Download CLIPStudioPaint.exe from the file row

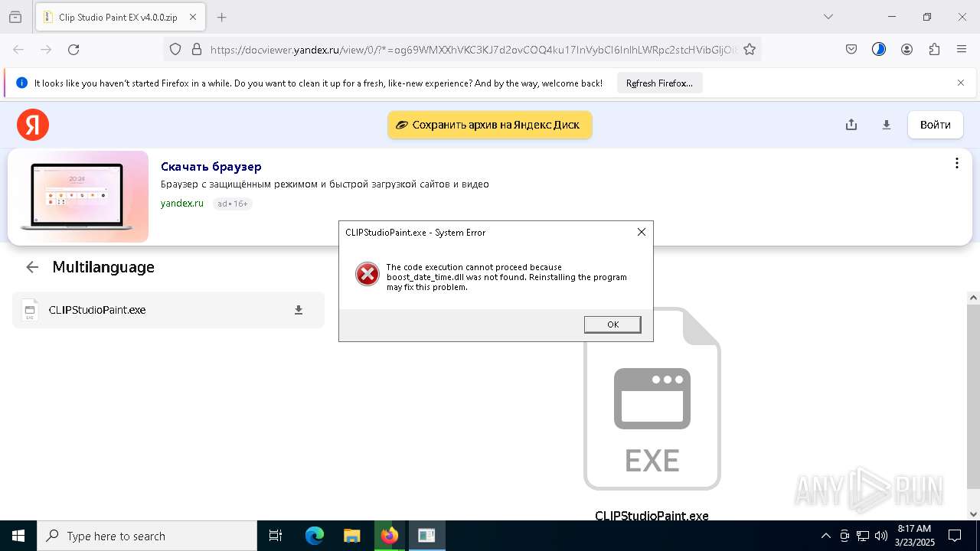[x=299, y=310]
